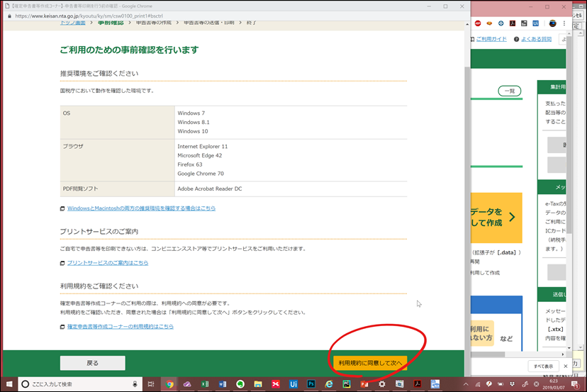Open the three-dot Chrome menu in background window
The image size is (587, 392).
(564, 23)
